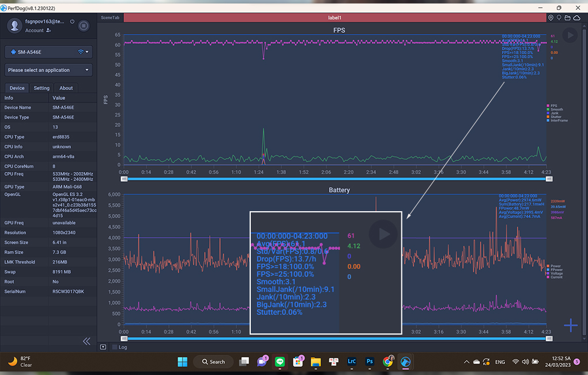Open the Windows Start menu
Image resolution: width=588 pixels, height=375 pixels.
click(183, 362)
